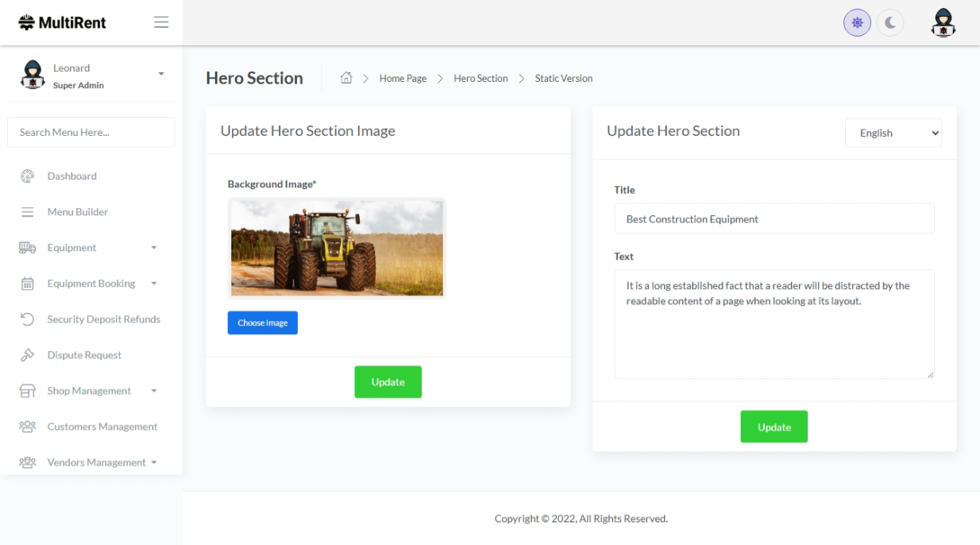Open Vendors Management menu item
Image resolution: width=980 pixels, height=545 pixels.
[x=95, y=462]
